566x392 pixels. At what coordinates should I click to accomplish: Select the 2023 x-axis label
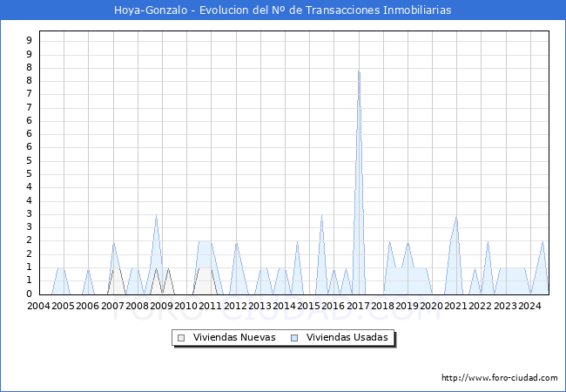(505, 306)
